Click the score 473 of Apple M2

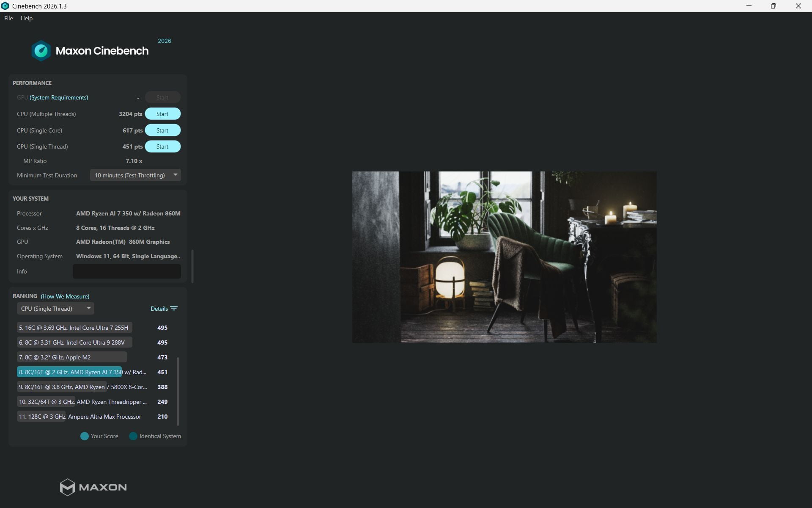pyautogui.click(x=162, y=357)
